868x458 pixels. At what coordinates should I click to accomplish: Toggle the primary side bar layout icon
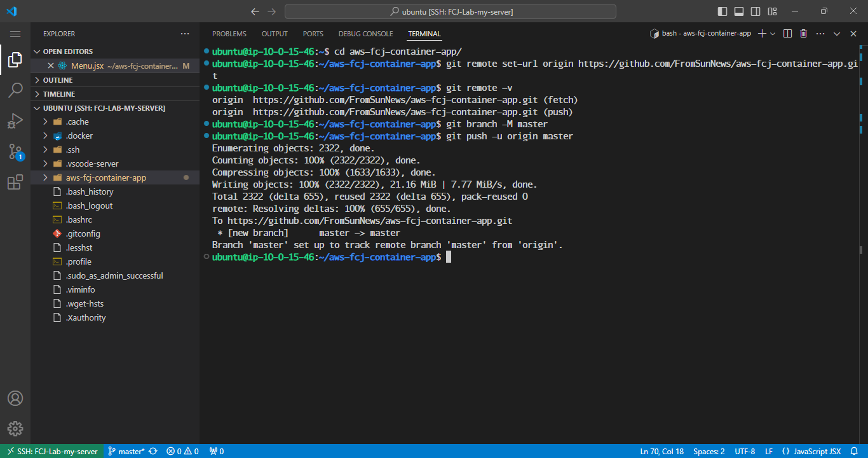pyautogui.click(x=722, y=11)
